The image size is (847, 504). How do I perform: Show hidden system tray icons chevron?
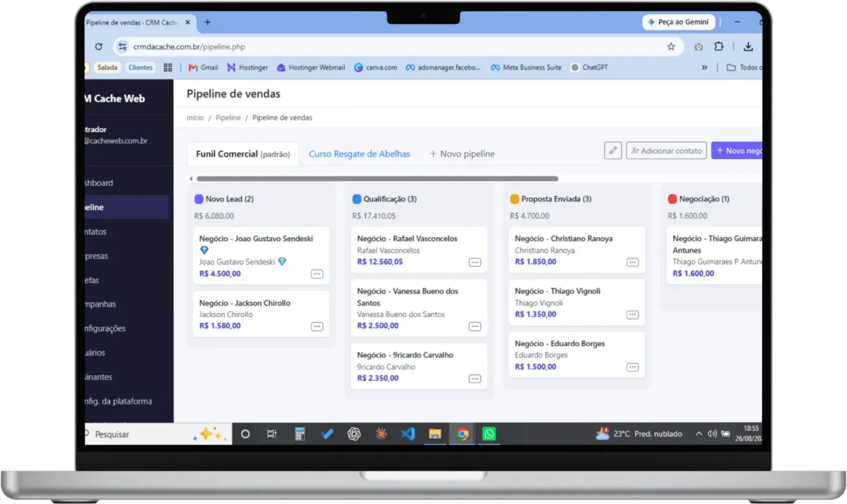pyautogui.click(x=699, y=434)
